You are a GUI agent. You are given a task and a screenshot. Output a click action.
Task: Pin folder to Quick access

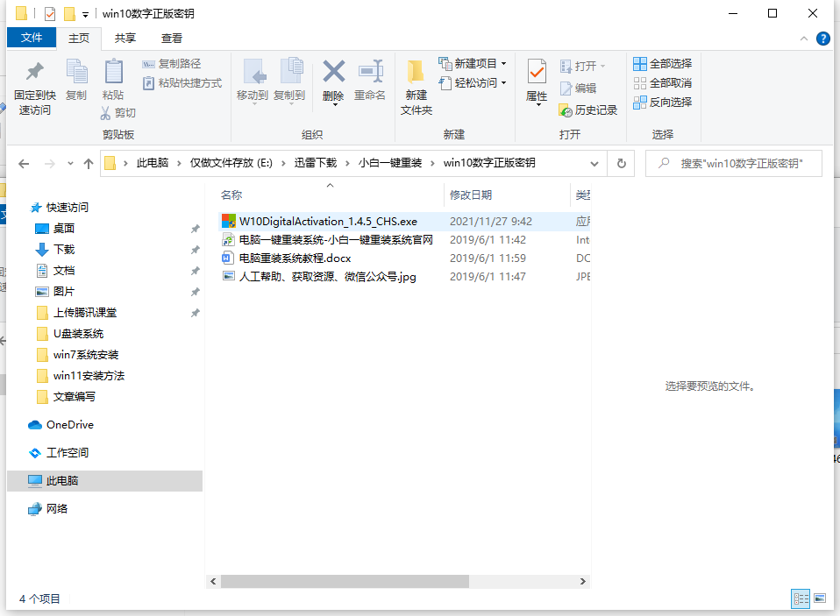click(x=35, y=87)
